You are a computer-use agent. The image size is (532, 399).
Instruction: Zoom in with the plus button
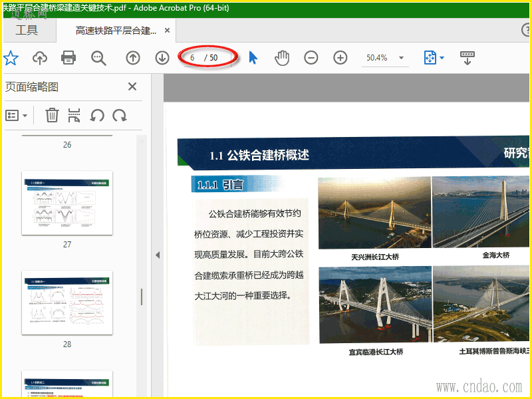(340, 58)
